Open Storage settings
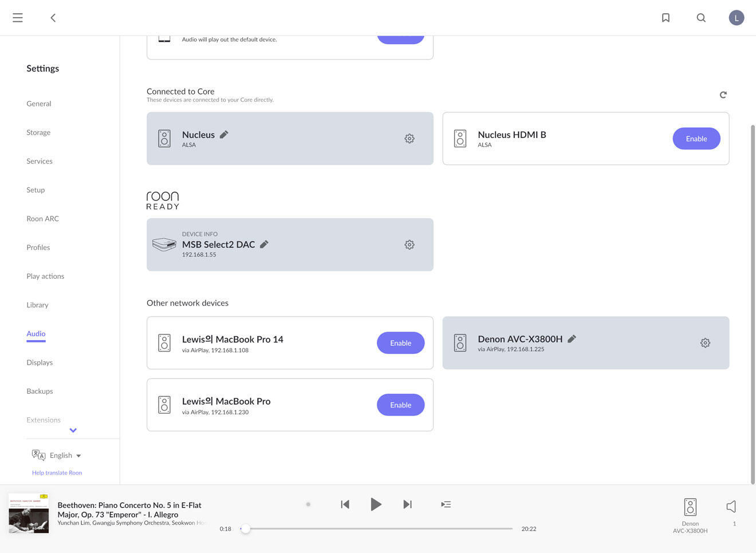 38,132
